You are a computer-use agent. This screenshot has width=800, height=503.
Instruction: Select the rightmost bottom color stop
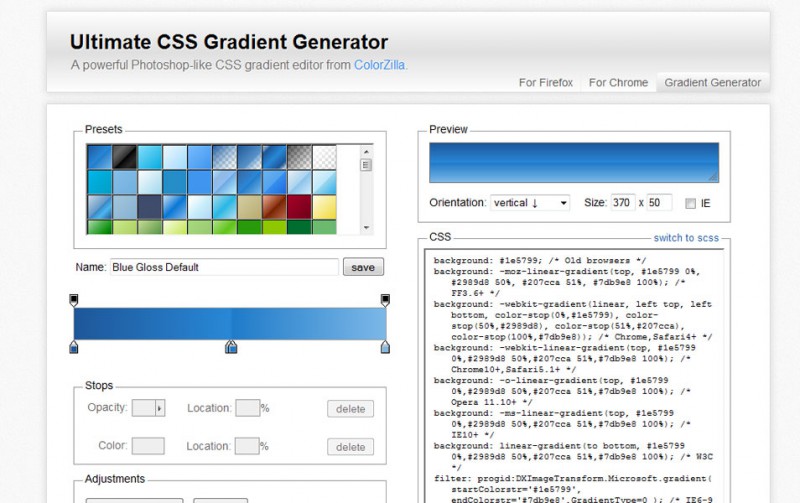(x=385, y=346)
